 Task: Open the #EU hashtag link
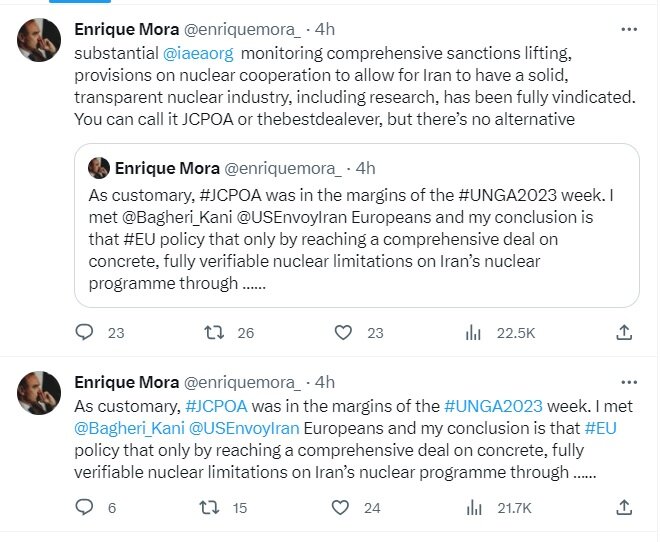click(x=601, y=428)
